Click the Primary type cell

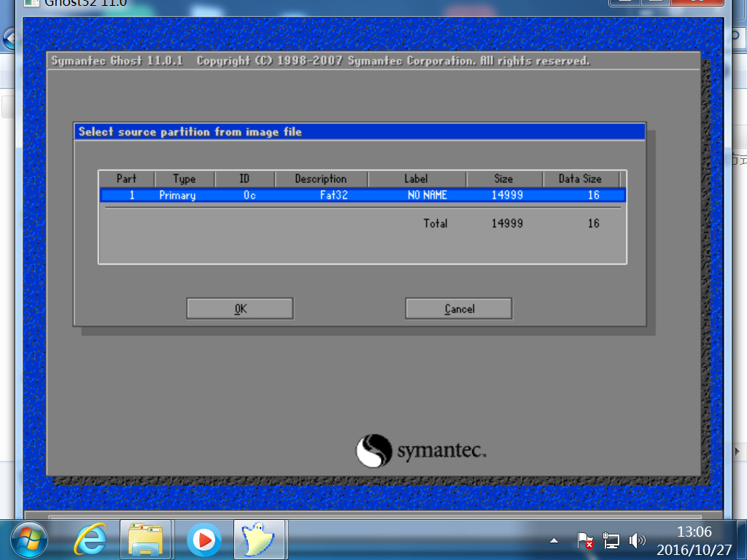click(x=177, y=195)
